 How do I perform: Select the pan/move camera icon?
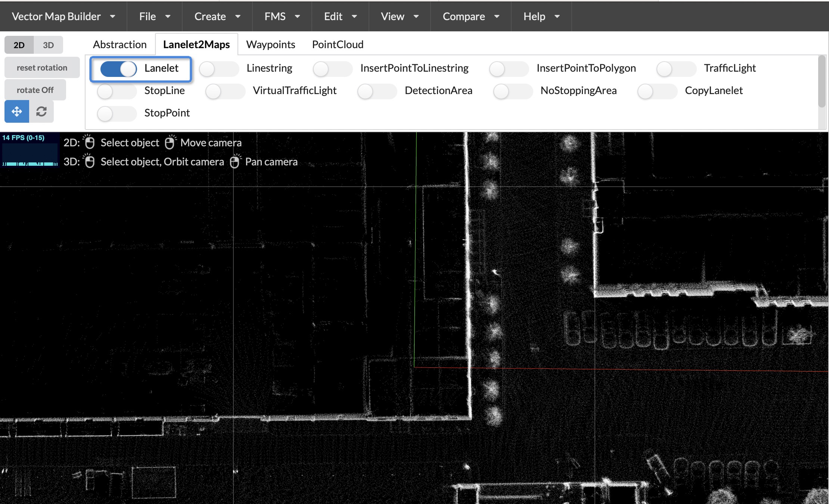16,111
